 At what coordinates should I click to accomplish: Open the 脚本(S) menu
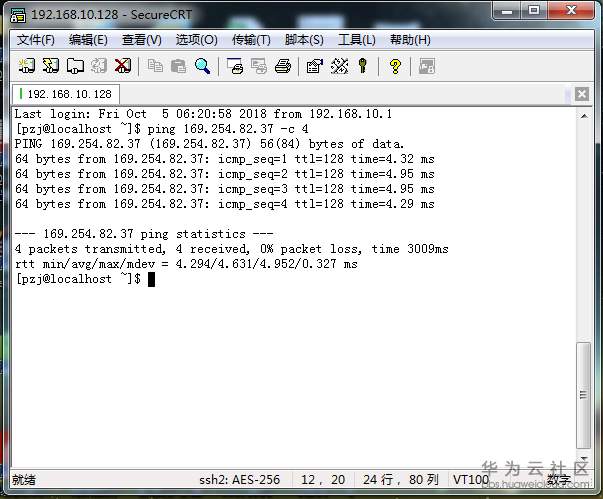pos(304,40)
